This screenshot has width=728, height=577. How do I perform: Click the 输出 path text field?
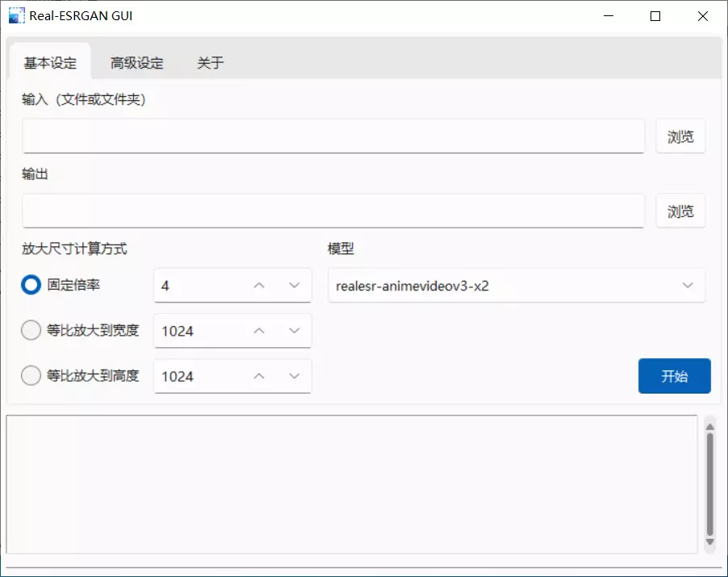coord(333,211)
